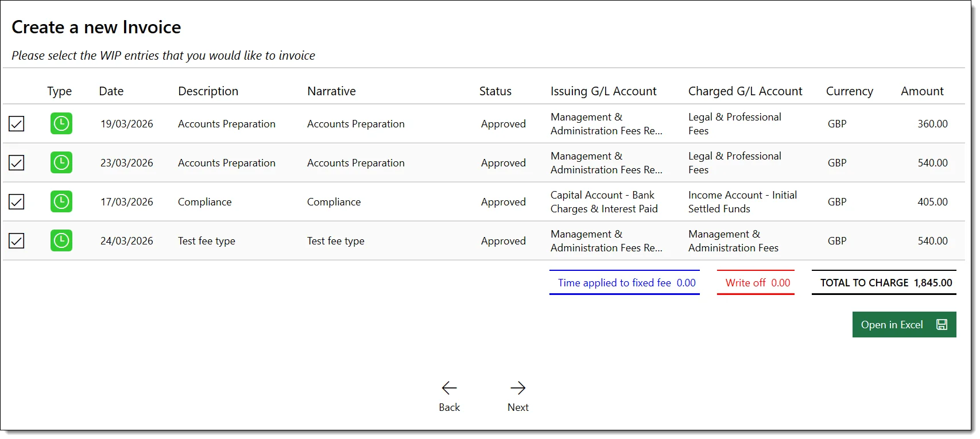This screenshot has height=439, width=980.
Task: Uncheck the 19/03/2026 Accounts Preparation checkbox
Action: tap(17, 123)
